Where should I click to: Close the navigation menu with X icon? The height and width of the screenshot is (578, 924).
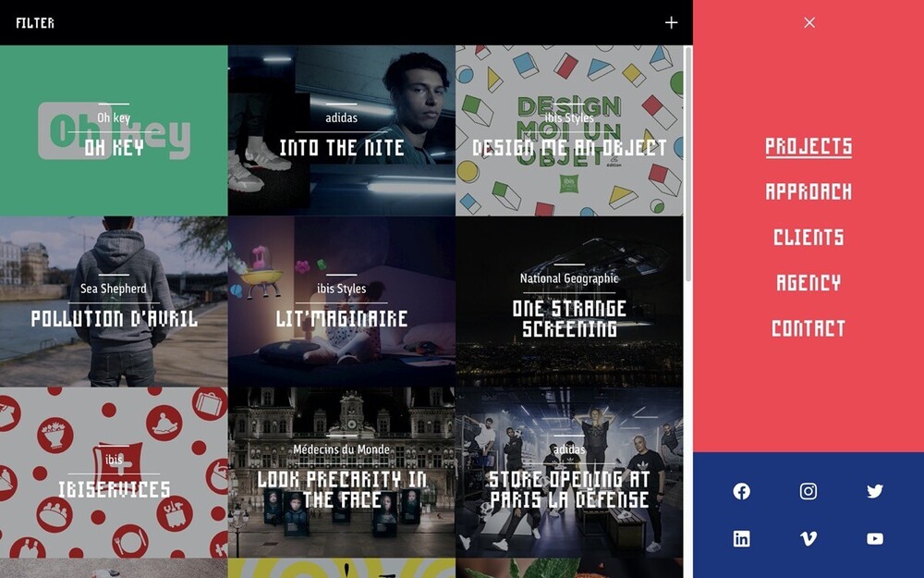(809, 22)
